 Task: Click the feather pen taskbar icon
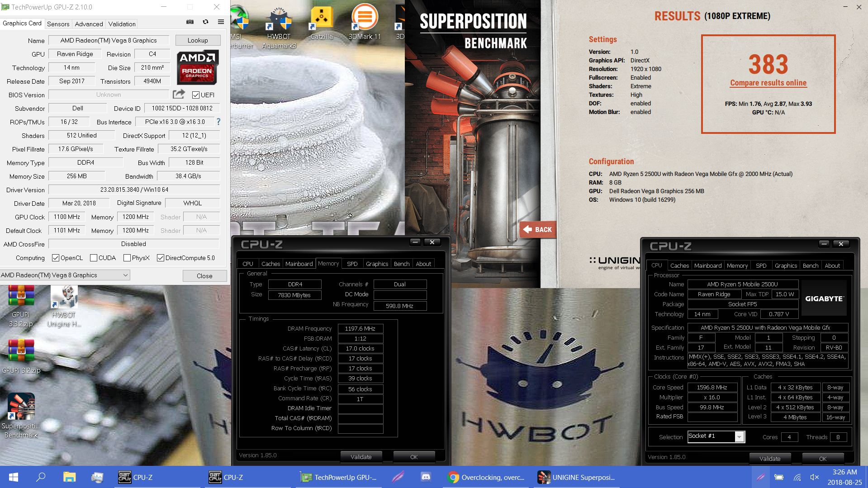pos(398,477)
